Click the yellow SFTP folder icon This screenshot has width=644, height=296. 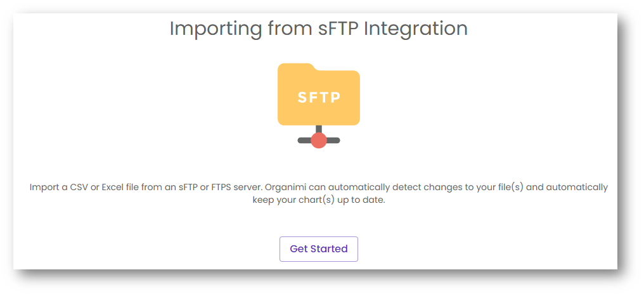click(x=319, y=95)
